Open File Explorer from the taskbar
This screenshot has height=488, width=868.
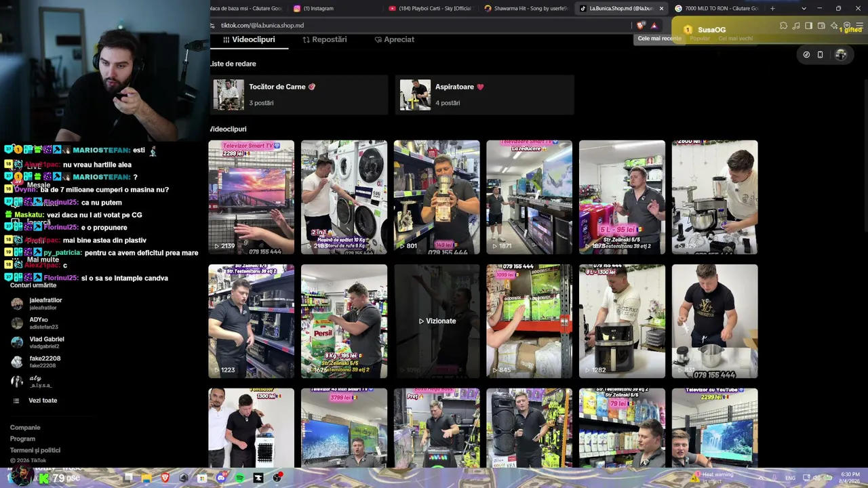(x=146, y=478)
